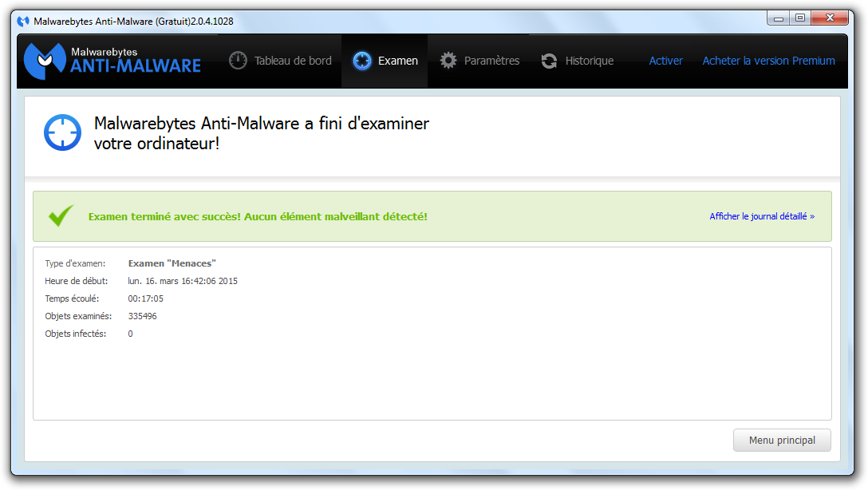Close the Malwarebytes window
Viewport: 868px width, 490px height.
point(829,18)
